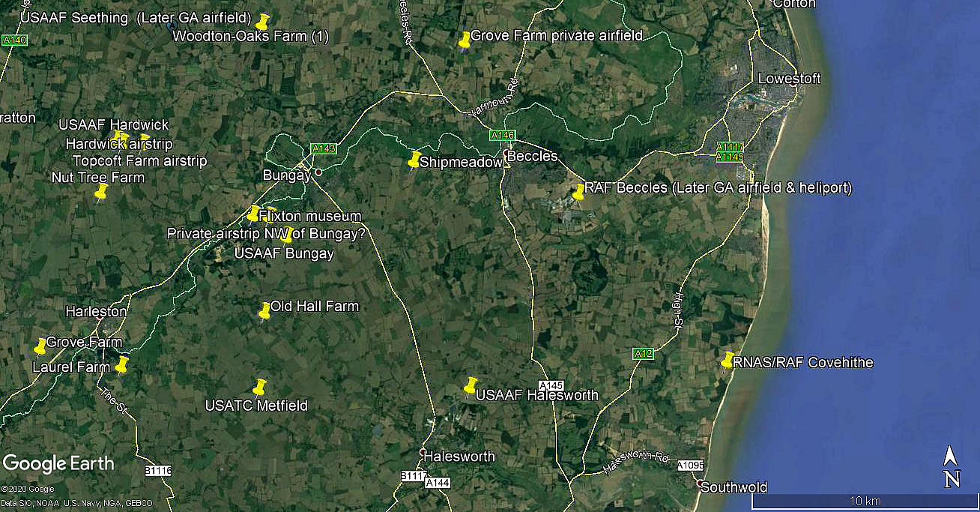Click the north arrow compass indicator

[x=951, y=467]
